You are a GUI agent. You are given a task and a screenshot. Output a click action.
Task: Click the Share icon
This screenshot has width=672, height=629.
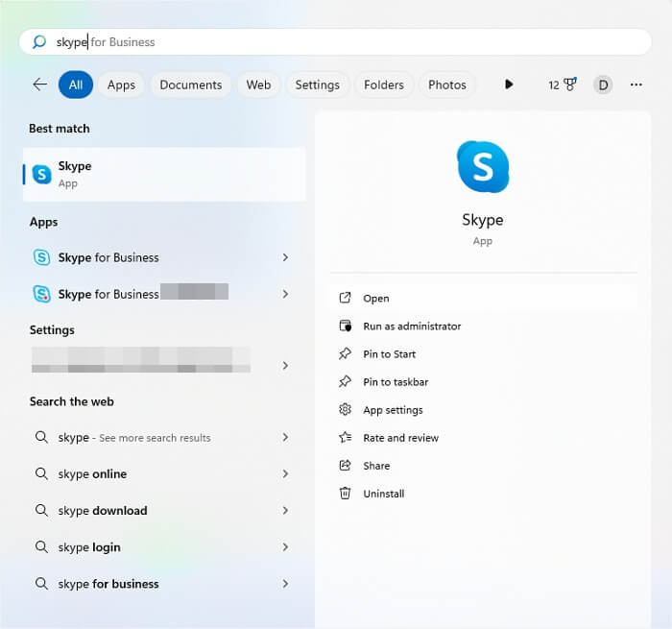(345, 465)
